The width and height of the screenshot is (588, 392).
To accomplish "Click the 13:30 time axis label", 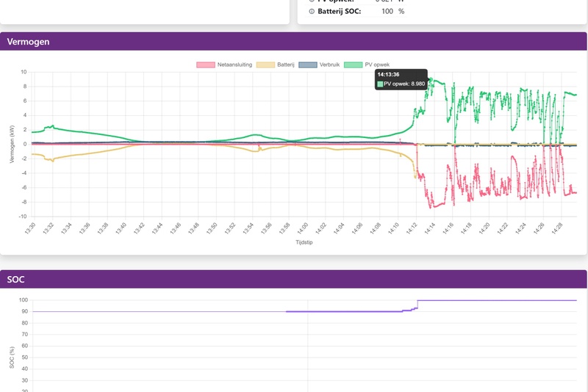I will click(30, 228).
